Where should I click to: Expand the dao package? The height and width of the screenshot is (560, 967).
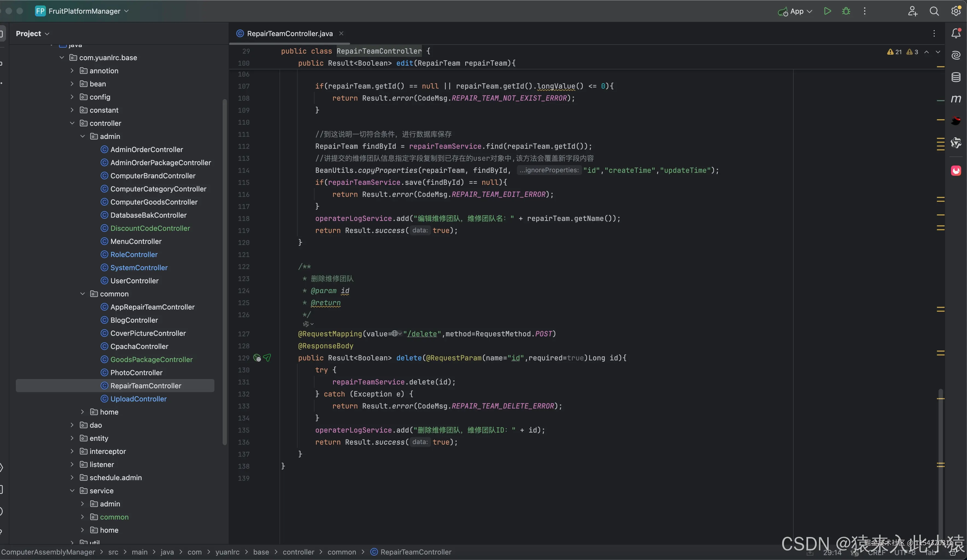tap(72, 425)
